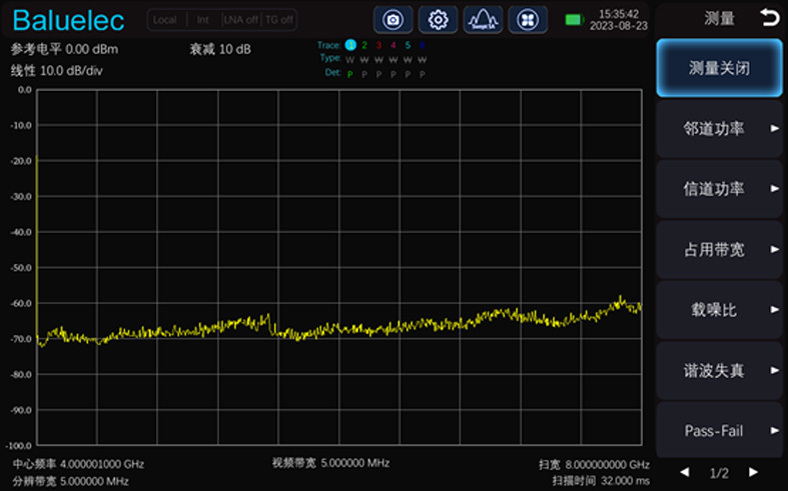Click the date 2023-08-23 display

pos(619,26)
